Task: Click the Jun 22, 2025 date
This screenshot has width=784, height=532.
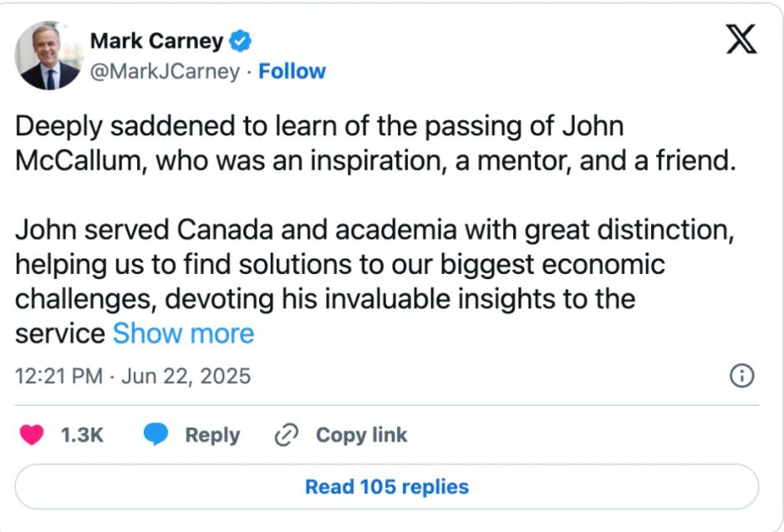Action: point(186,376)
